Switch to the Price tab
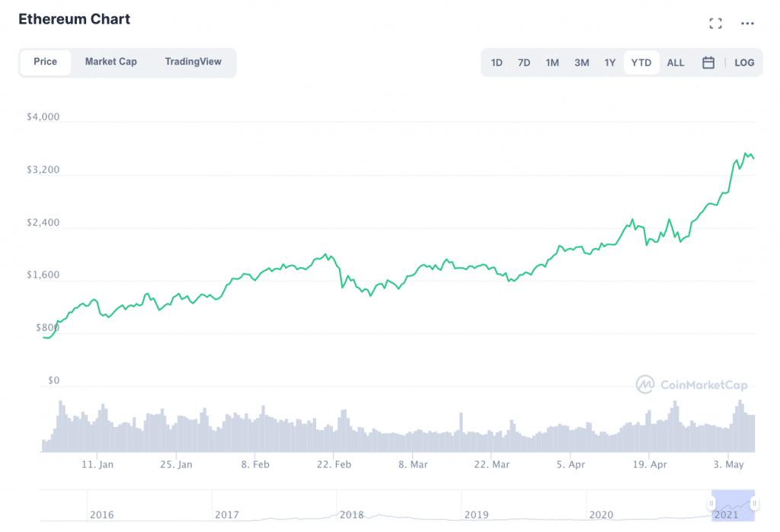The height and width of the screenshot is (532, 780). tap(45, 62)
